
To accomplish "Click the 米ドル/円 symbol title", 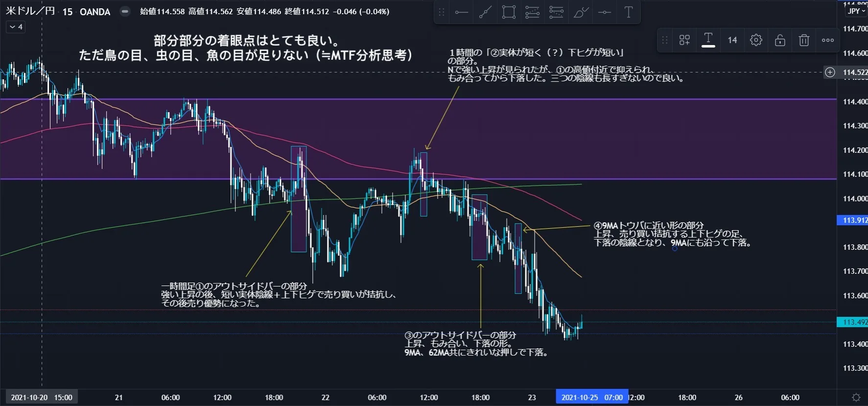I will click(x=30, y=11).
